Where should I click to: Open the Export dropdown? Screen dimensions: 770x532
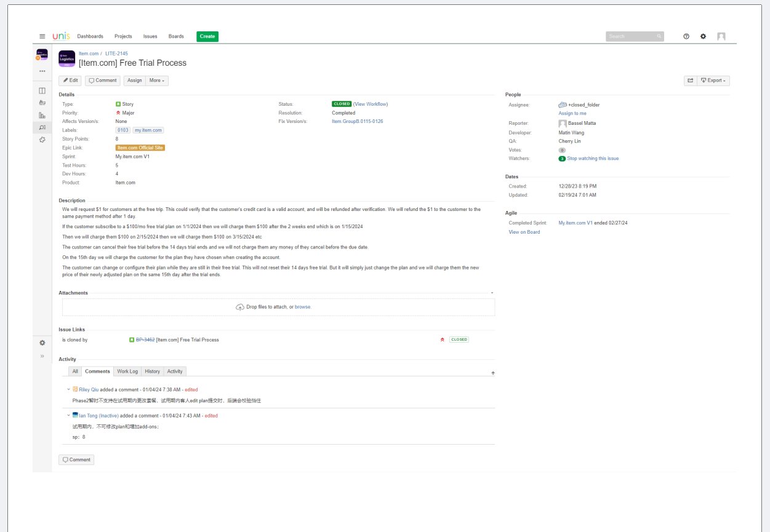[x=713, y=81]
